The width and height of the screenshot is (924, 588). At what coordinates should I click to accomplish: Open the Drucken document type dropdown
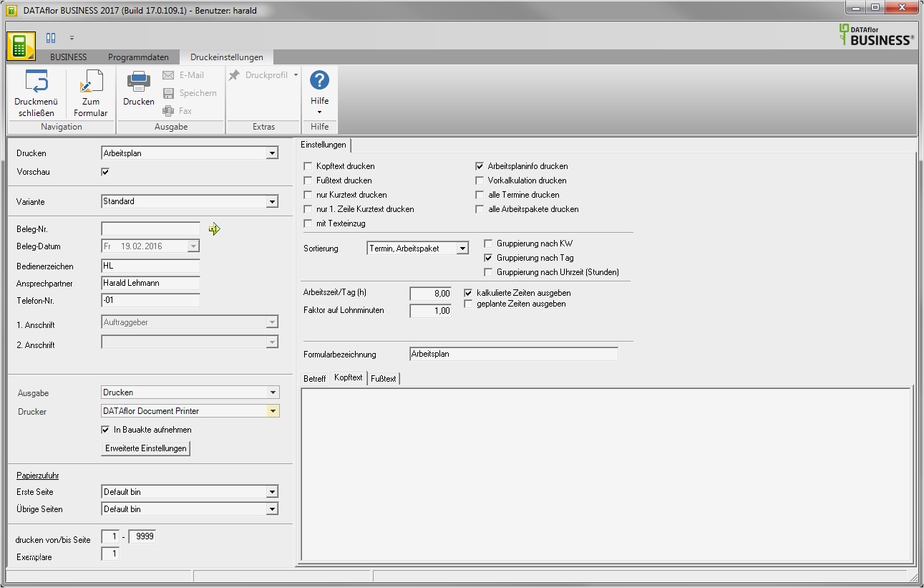pyautogui.click(x=272, y=153)
